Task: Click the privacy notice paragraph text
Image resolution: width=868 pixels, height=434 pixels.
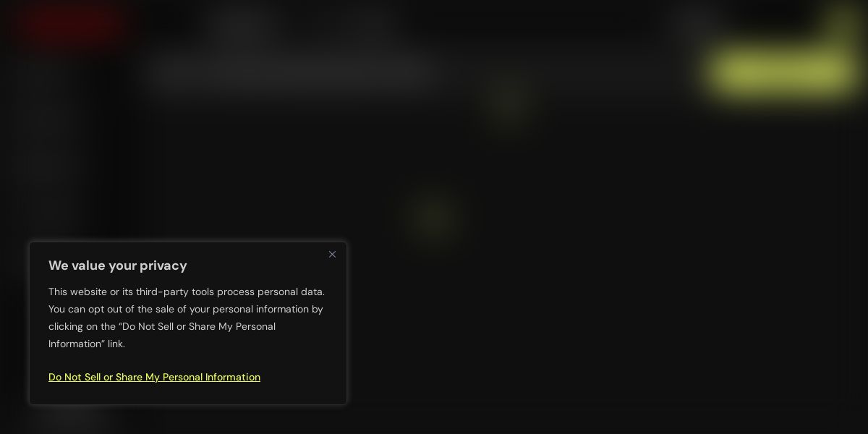Action: (x=187, y=318)
